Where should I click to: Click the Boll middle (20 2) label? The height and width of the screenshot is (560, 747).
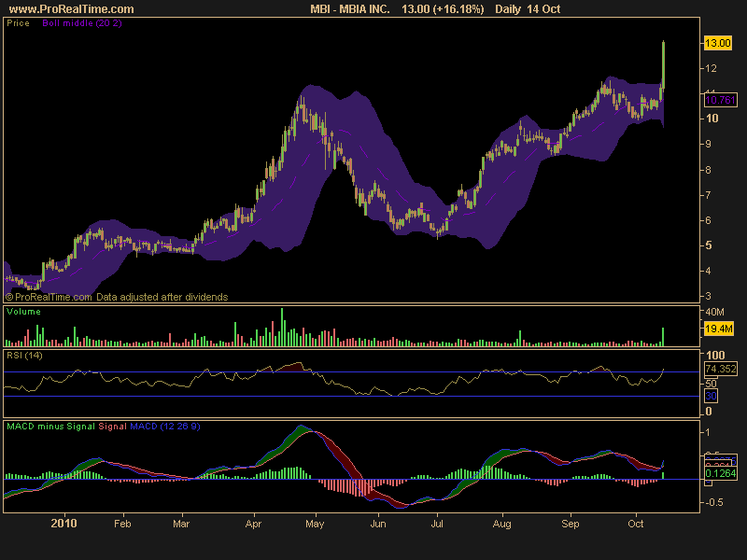click(x=82, y=22)
